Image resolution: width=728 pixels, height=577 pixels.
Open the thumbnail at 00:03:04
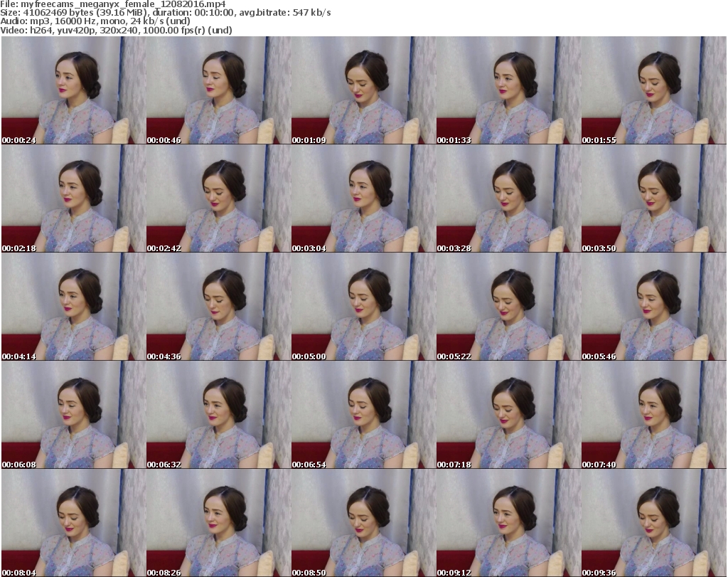363,198
